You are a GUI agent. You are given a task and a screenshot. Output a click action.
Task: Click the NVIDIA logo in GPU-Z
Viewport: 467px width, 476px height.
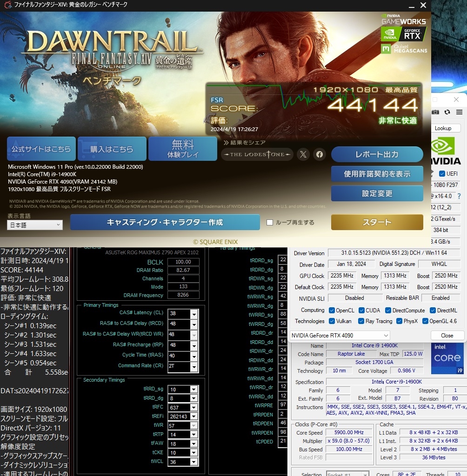pos(446,151)
